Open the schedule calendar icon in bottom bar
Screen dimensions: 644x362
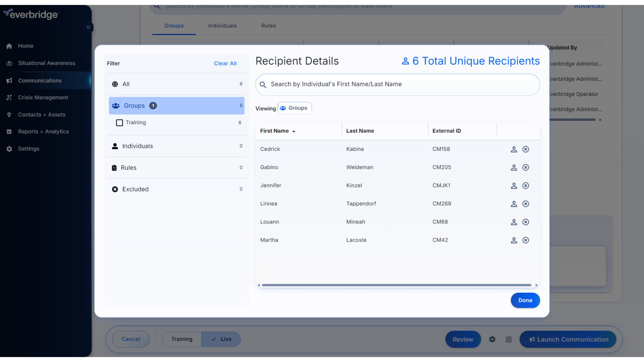pyautogui.click(x=509, y=339)
